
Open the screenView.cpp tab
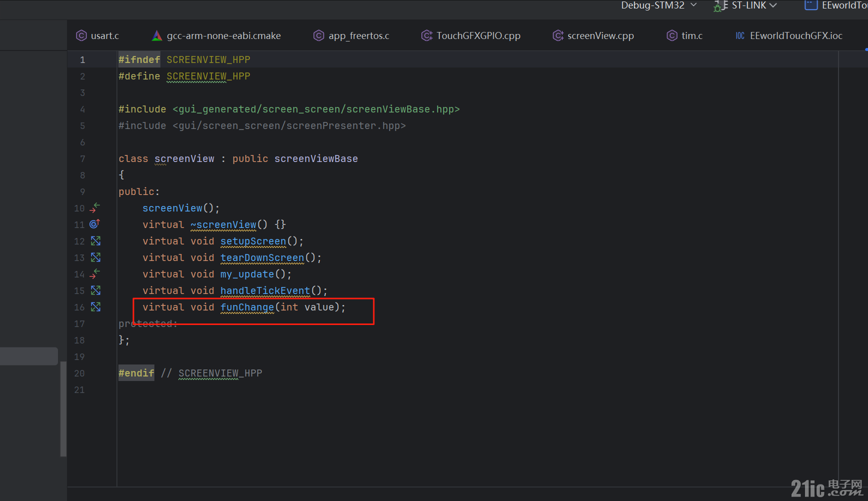593,35
